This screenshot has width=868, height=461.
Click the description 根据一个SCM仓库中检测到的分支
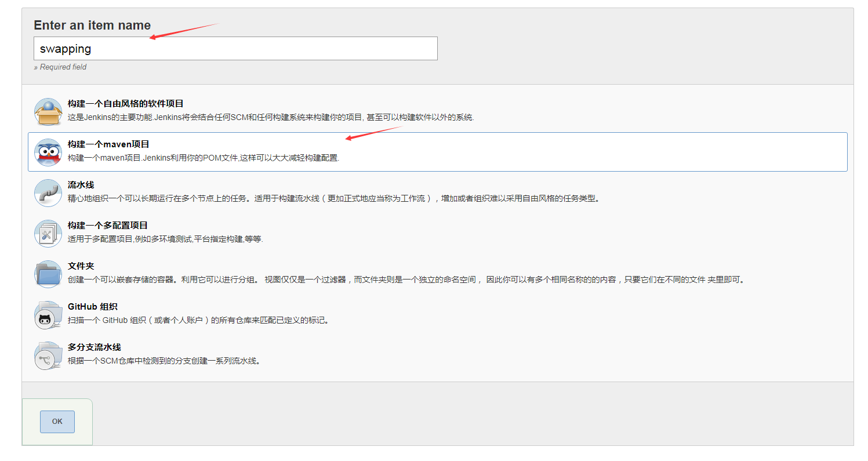[x=165, y=361]
